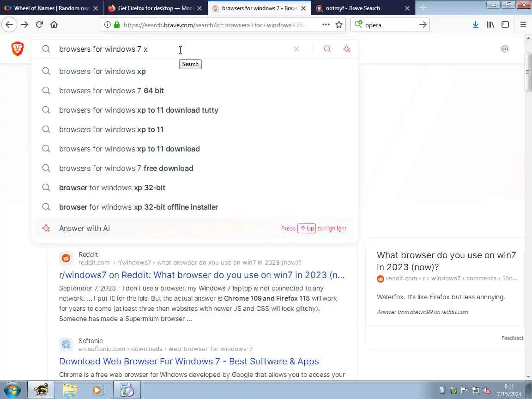Click the green padlock security icon
Screen dimensions: 532x399
coord(117,24)
